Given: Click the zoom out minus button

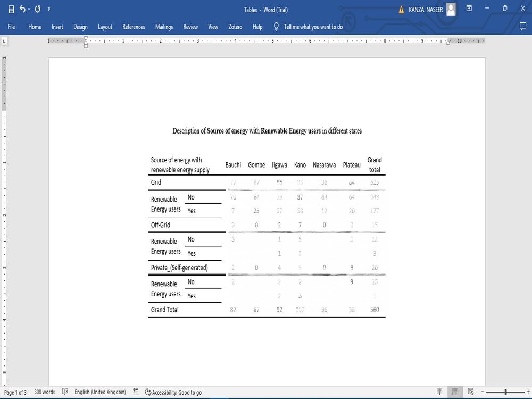Looking at the screenshot, I should click(x=482, y=392).
